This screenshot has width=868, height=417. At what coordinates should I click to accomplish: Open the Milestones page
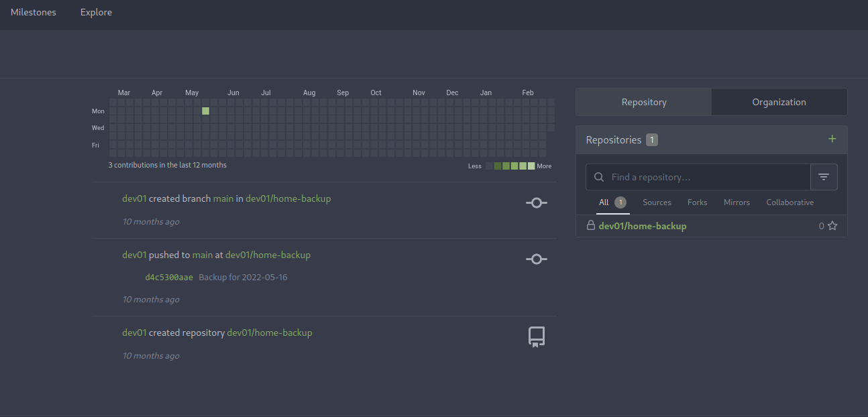[x=34, y=13]
